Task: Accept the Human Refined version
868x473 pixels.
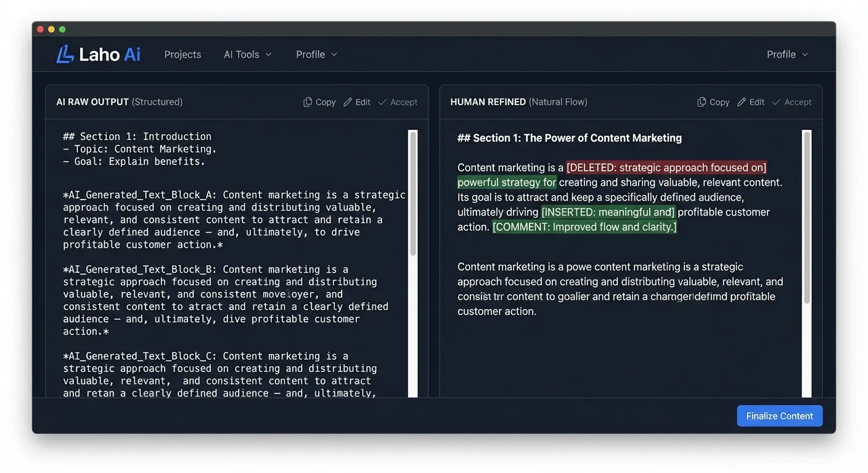Action: point(792,102)
